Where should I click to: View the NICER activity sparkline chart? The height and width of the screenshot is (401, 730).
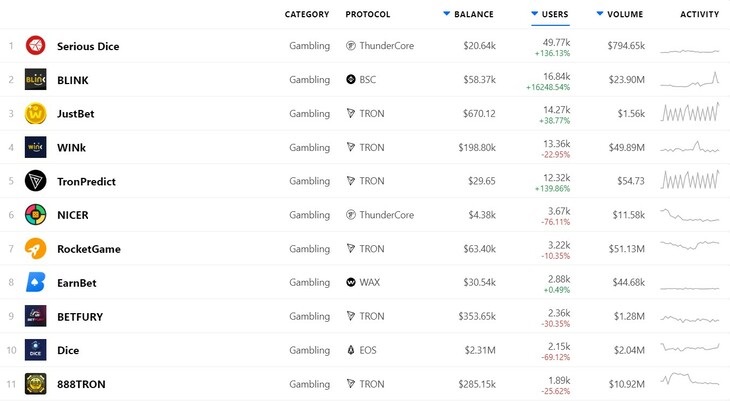[689, 215]
